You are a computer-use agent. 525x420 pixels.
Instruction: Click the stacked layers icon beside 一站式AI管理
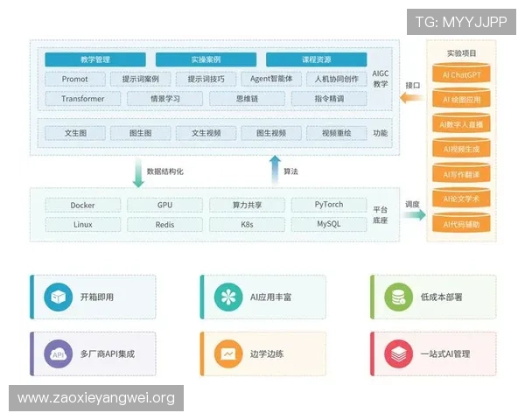tap(398, 354)
